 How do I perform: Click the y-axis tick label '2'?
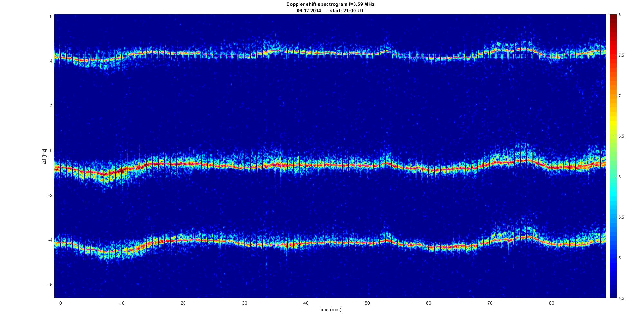[x=51, y=106]
